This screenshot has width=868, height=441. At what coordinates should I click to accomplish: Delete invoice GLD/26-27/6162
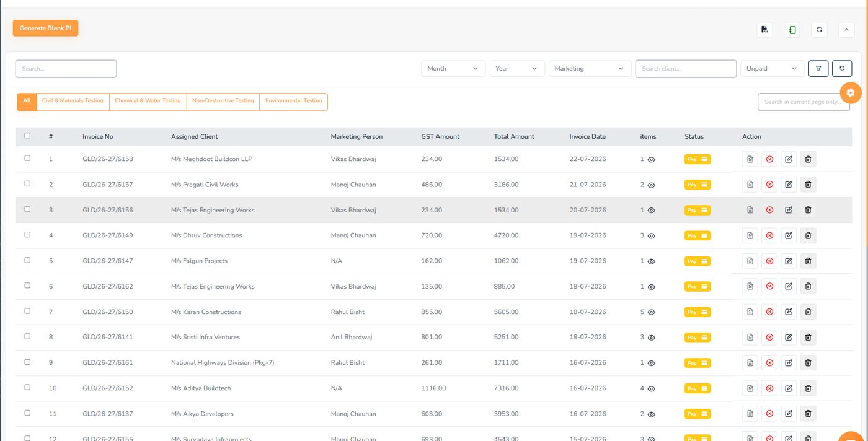point(808,286)
